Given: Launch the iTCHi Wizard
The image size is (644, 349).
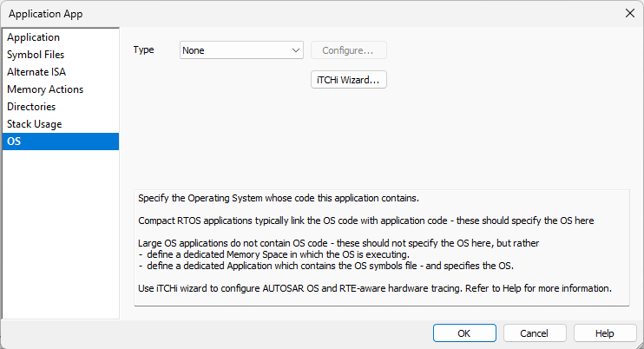Looking at the screenshot, I should (348, 80).
